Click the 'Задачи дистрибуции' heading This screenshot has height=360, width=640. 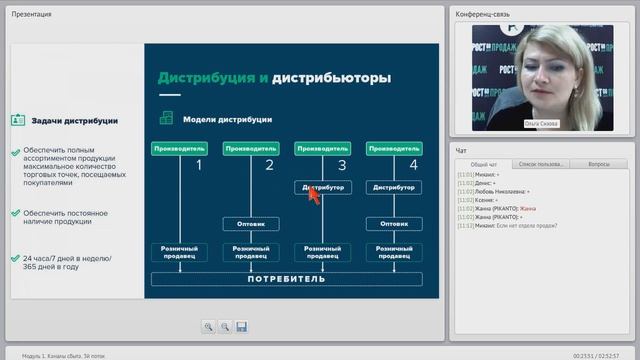[x=75, y=121]
